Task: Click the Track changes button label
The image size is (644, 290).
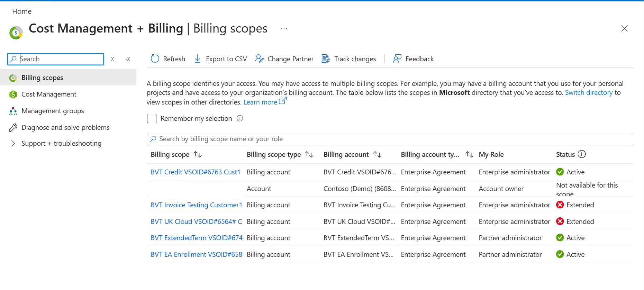Action: pos(355,59)
